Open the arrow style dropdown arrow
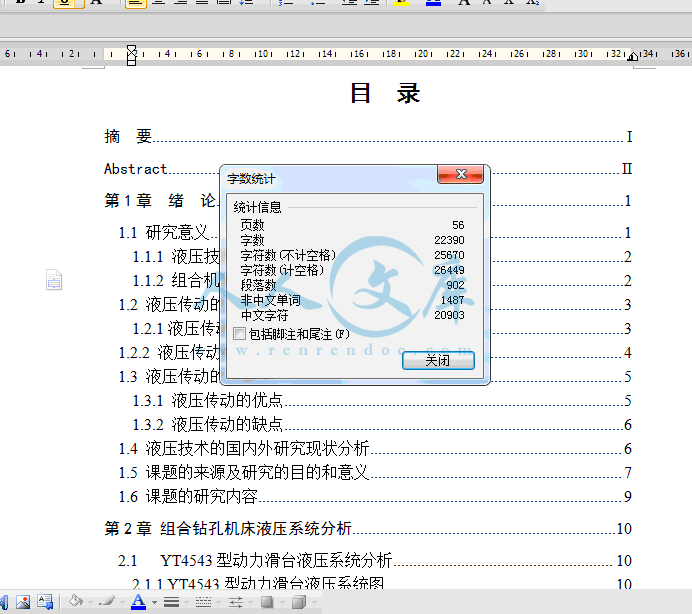This screenshot has height=614, width=692. (x=250, y=602)
